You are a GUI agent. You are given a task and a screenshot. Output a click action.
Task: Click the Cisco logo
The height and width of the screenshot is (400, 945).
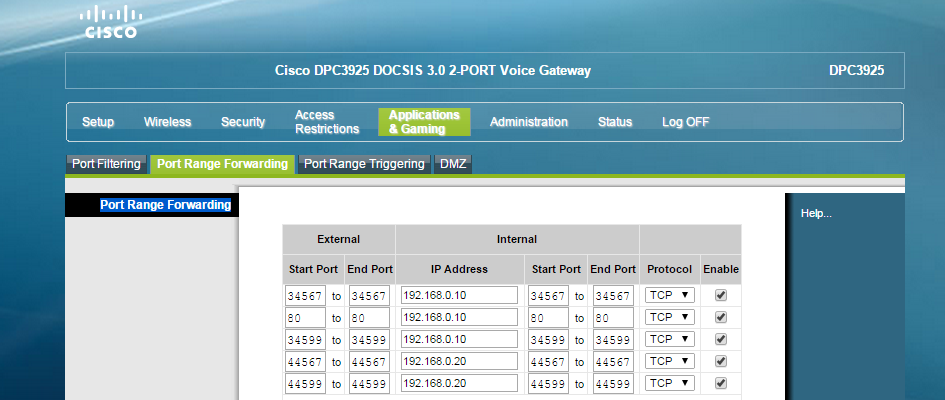click(x=111, y=22)
